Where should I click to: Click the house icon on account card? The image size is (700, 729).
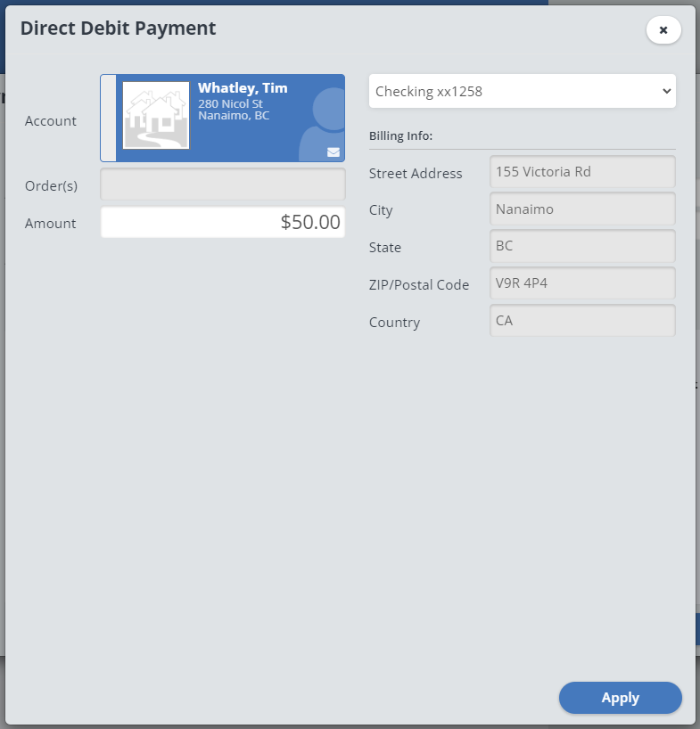tap(155, 115)
